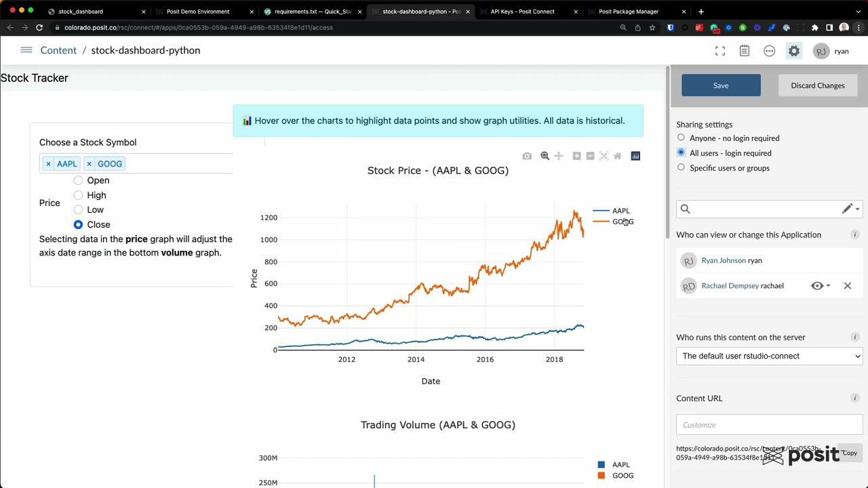
Task: Click the Discard Changes button
Action: (817, 85)
